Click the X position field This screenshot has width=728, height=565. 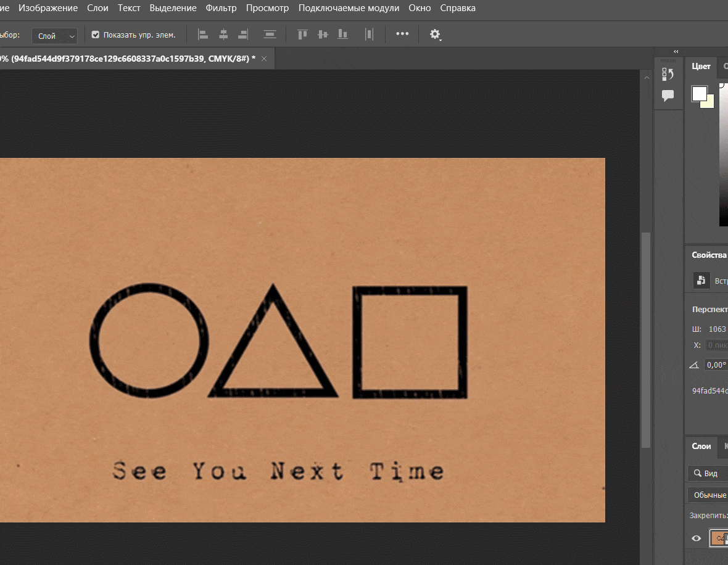coord(716,345)
